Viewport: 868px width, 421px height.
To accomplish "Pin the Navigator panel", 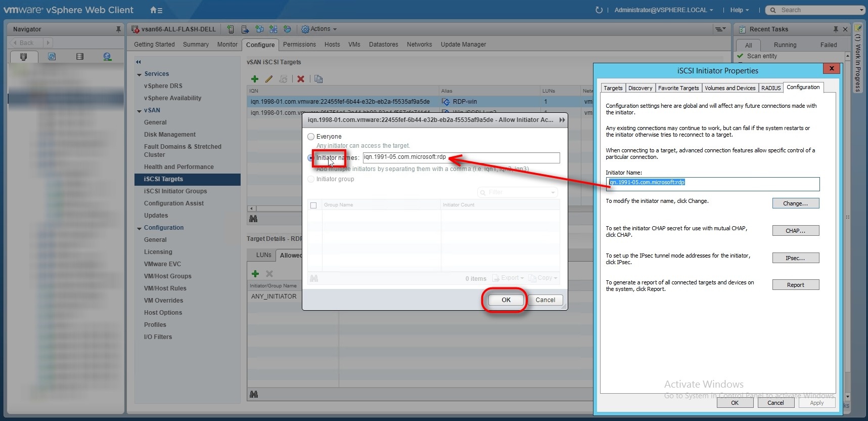I will [x=118, y=29].
